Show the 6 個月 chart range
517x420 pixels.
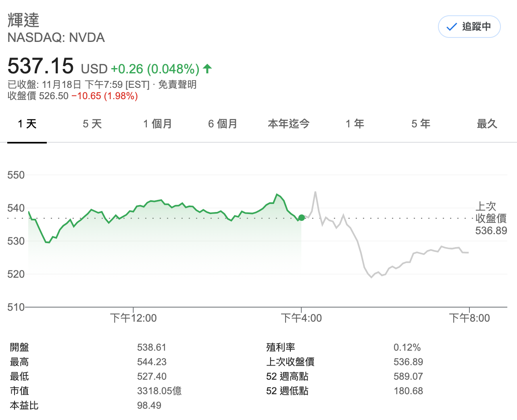pyautogui.click(x=223, y=124)
